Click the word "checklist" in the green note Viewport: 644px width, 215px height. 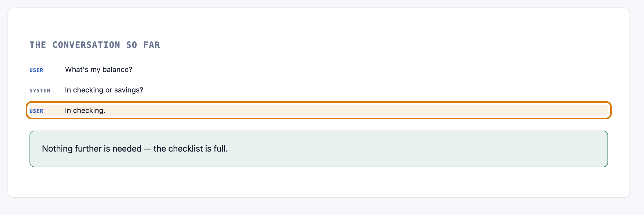(186, 149)
